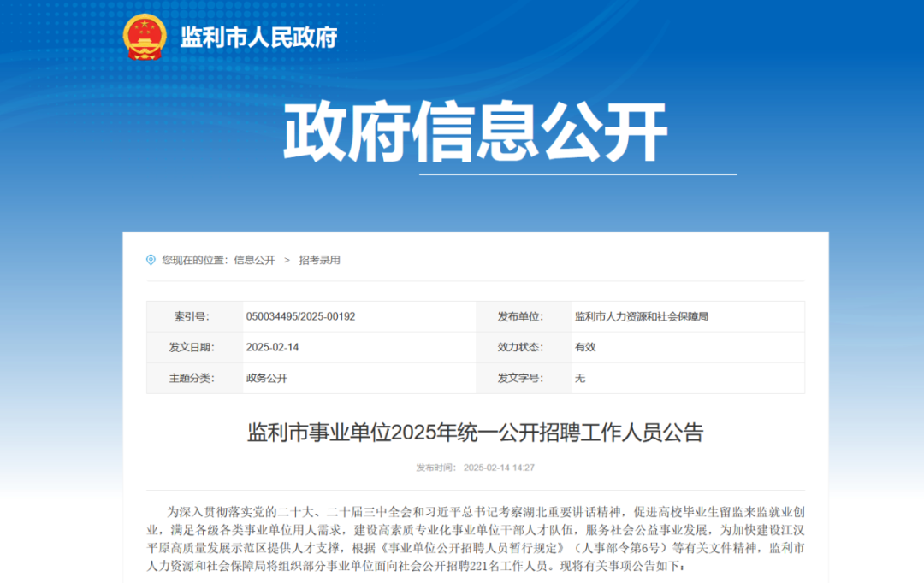Select 监利市人力资源和社会保障局 publisher value
The width and height of the screenshot is (924, 583).
641,317
